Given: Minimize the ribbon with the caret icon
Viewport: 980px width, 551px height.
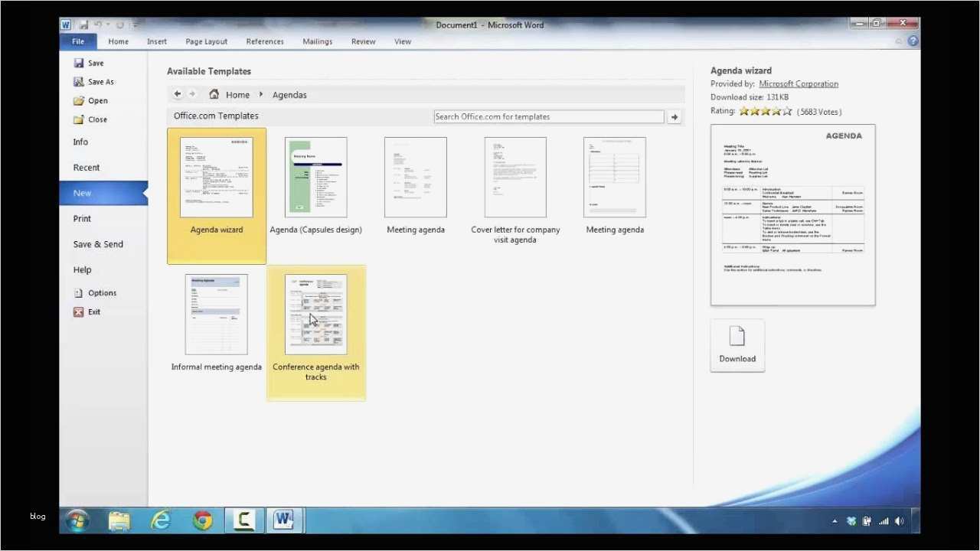Looking at the screenshot, I should pos(900,41).
